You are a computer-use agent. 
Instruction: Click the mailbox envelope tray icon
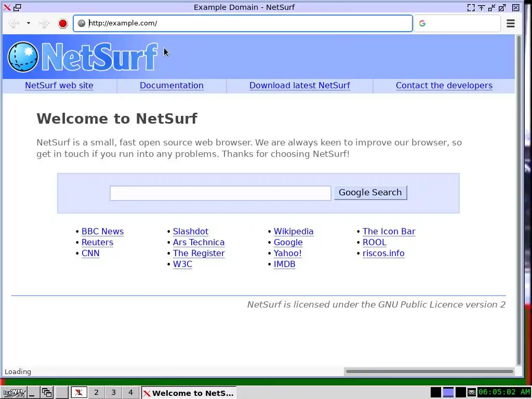(472, 393)
